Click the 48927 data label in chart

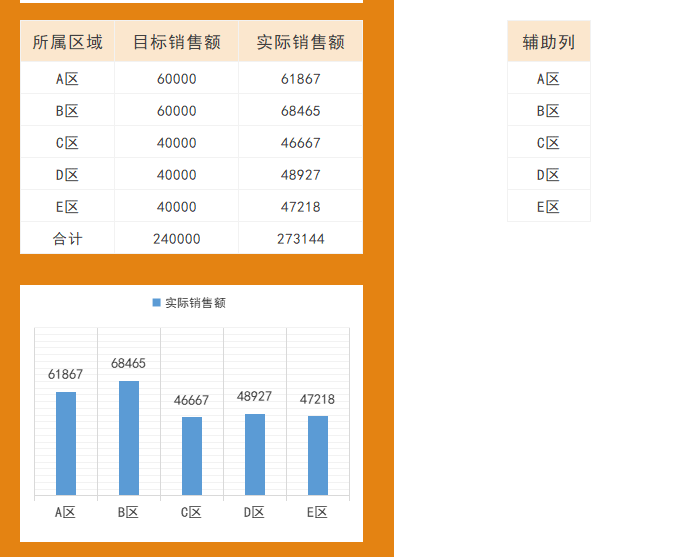pos(254,396)
